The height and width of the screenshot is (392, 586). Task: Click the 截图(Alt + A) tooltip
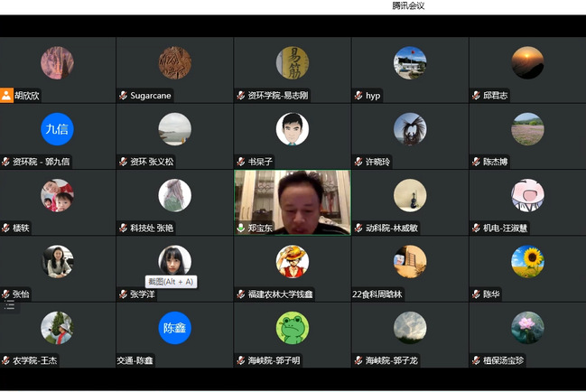pyautogui.click(x=171, y=282)
